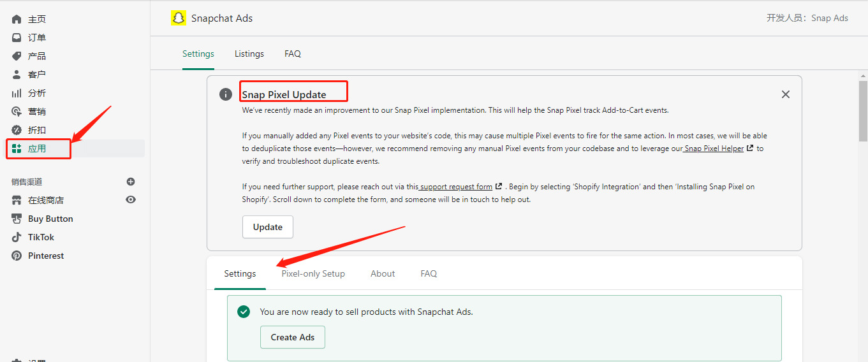The width and height of the screenshot is (868, 362).
Task: Dismiss Snap Pixel Update banner
Action: (786, 94)
